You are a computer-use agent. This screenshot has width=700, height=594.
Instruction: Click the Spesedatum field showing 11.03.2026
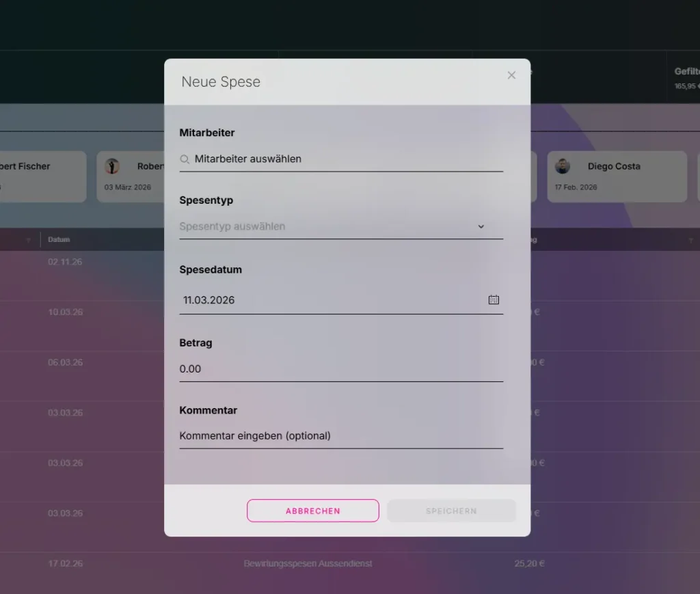[328, 299]
